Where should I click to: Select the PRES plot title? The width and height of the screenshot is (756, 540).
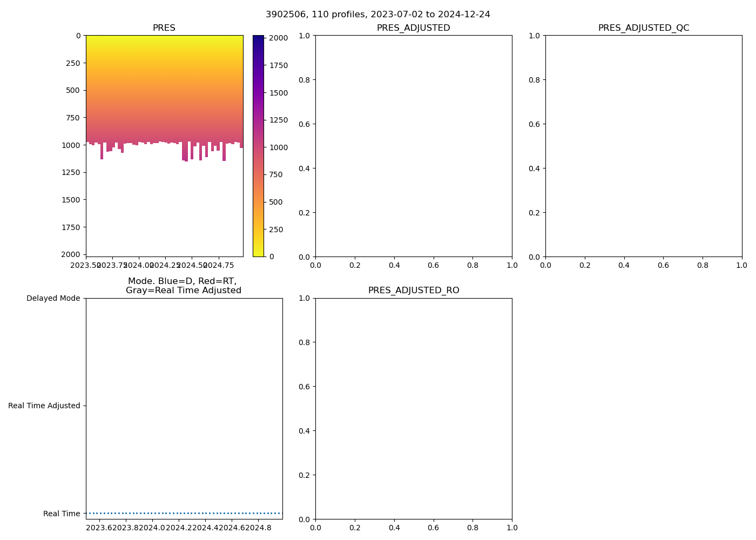164,28
